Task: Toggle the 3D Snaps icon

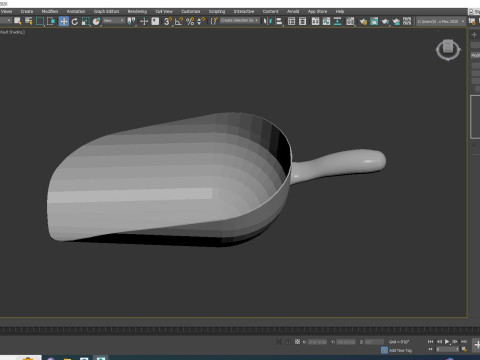Action: click(x=168, y=21)
